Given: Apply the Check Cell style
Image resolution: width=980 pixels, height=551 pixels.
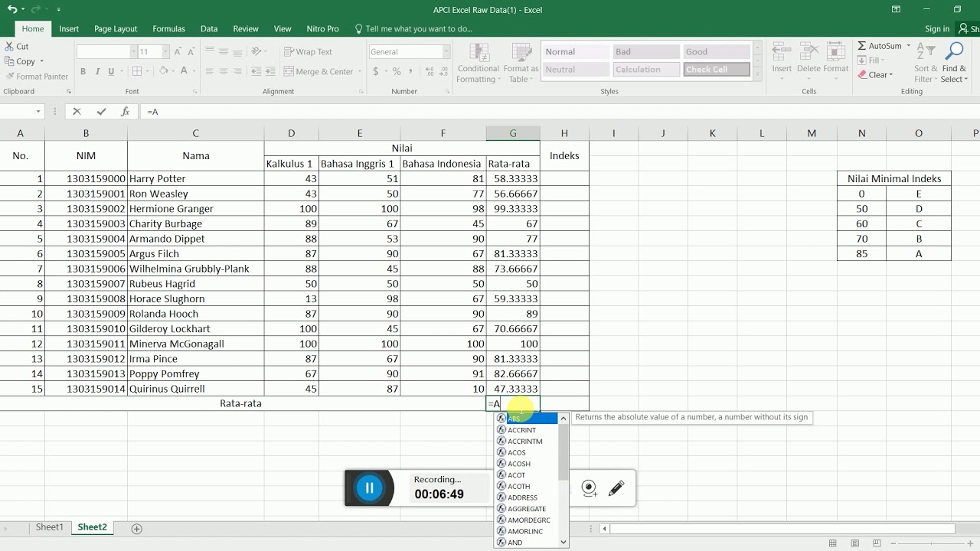Looking at the screenshot, I should pos(716,70).
